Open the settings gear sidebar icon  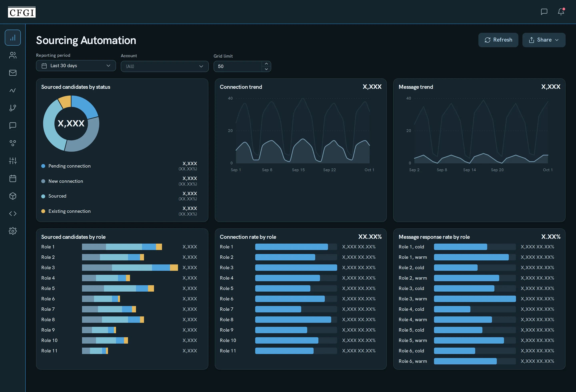coord(13,231)
